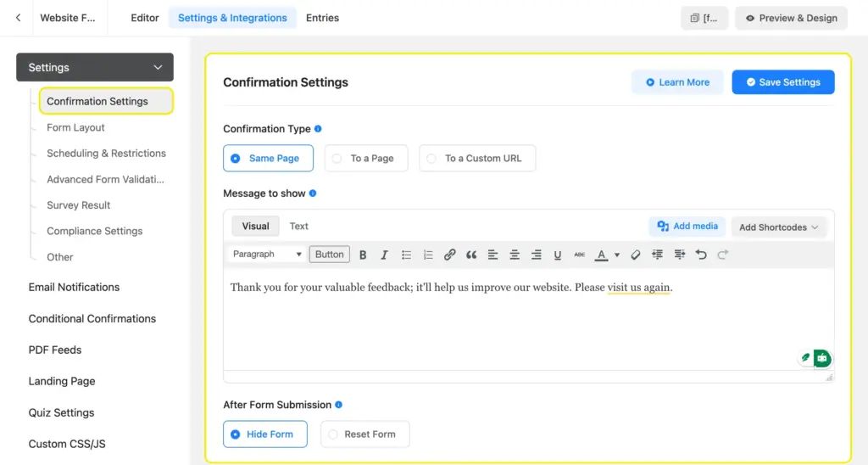Redo the last edit
The width and height of the screenshot is (868, 465).
click(722, 255)
